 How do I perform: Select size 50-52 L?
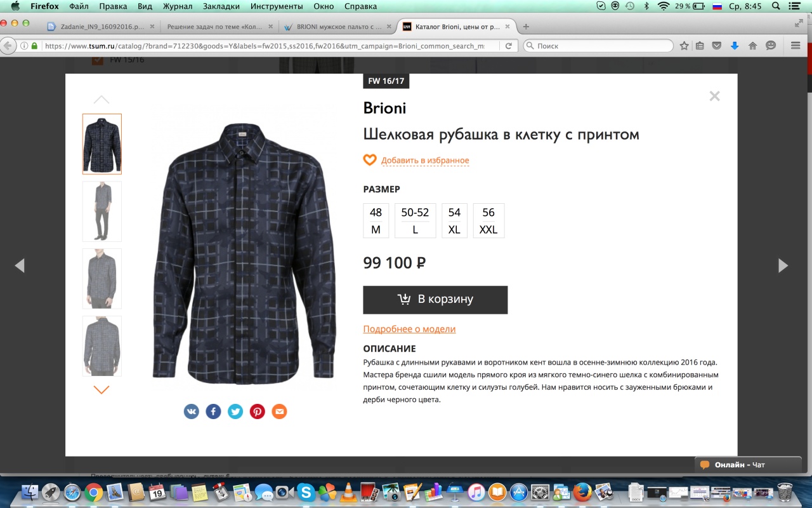[415, 220]
